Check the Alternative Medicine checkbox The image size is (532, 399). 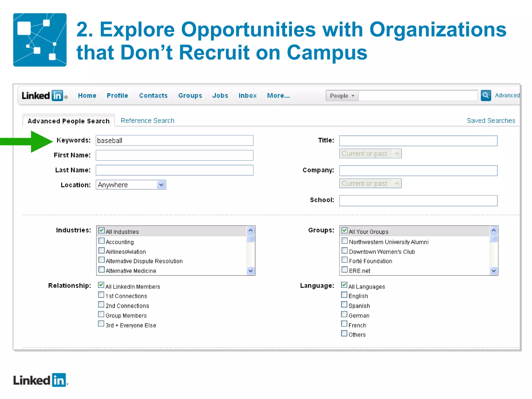click(102, 270)
